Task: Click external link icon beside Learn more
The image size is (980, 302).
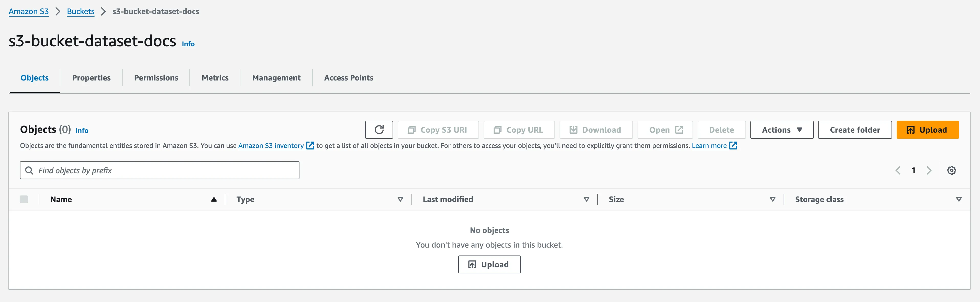Action: 733,145
